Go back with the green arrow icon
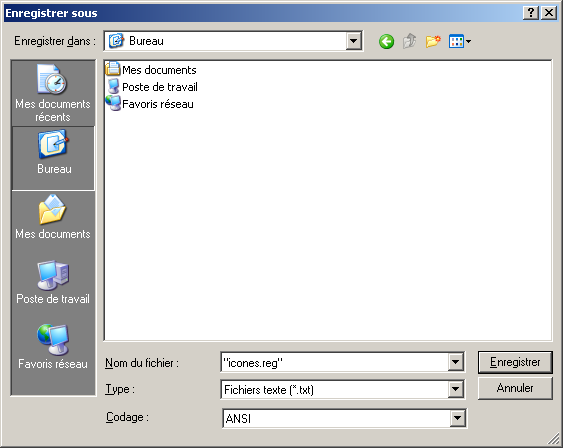Screen dimensions: 563x448 [x=386, y=42]
